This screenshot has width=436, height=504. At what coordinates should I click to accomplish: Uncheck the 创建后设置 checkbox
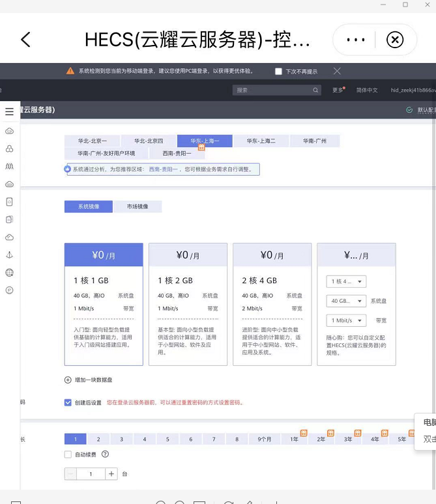point(68,402)
